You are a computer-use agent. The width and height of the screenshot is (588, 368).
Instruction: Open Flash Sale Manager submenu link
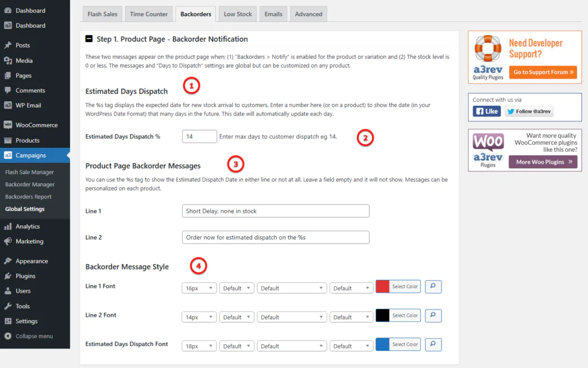tap(30, 172)
